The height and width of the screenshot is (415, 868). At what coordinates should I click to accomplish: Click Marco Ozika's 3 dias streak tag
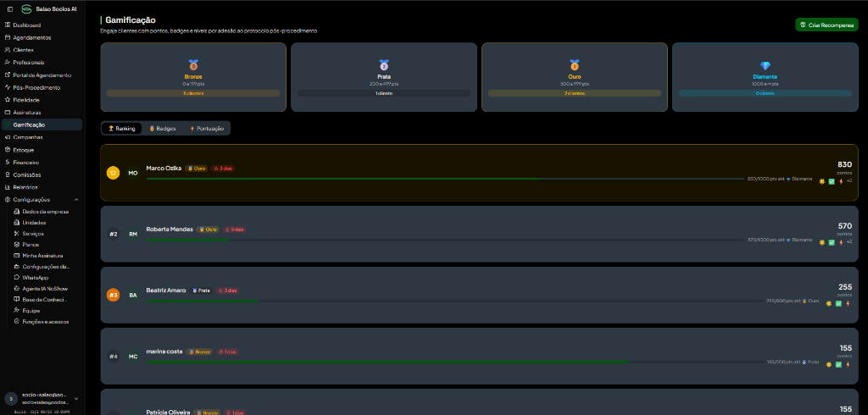point(223,169)
